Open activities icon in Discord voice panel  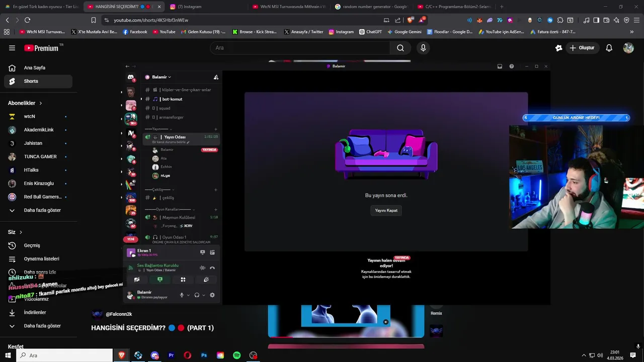(183, 280)
